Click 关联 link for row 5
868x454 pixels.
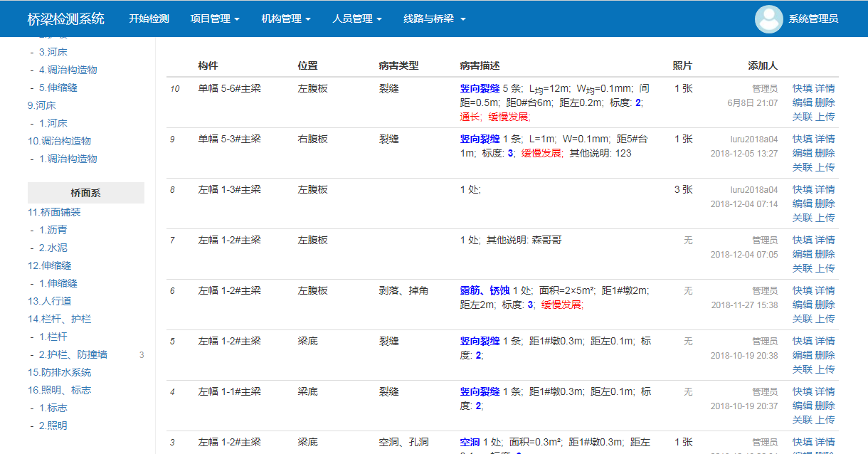[x=803, y=369]
